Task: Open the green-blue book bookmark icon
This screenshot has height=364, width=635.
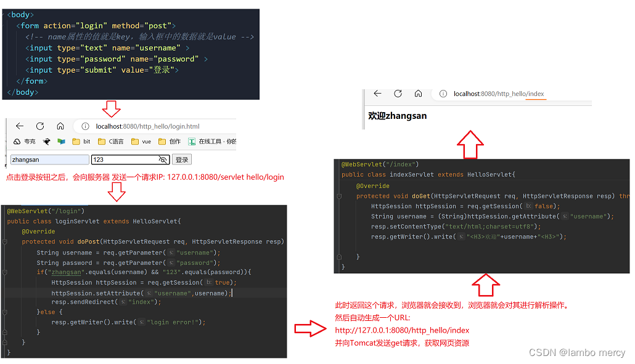Action: pyautogui.click(x=61, y=142)
